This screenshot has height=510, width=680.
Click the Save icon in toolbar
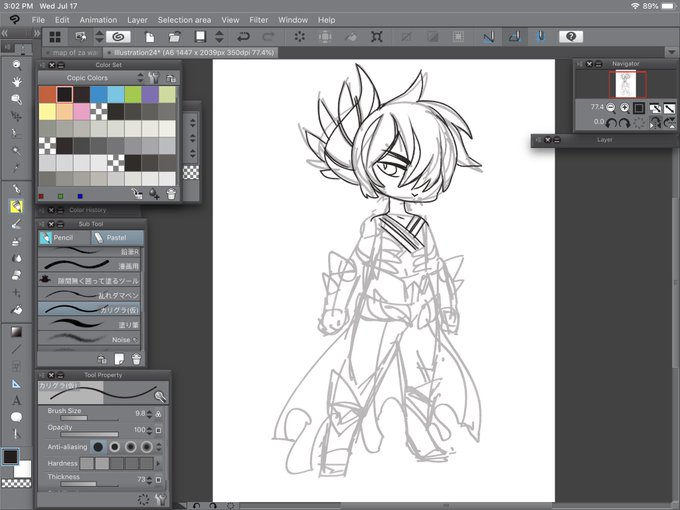[200, 37]
